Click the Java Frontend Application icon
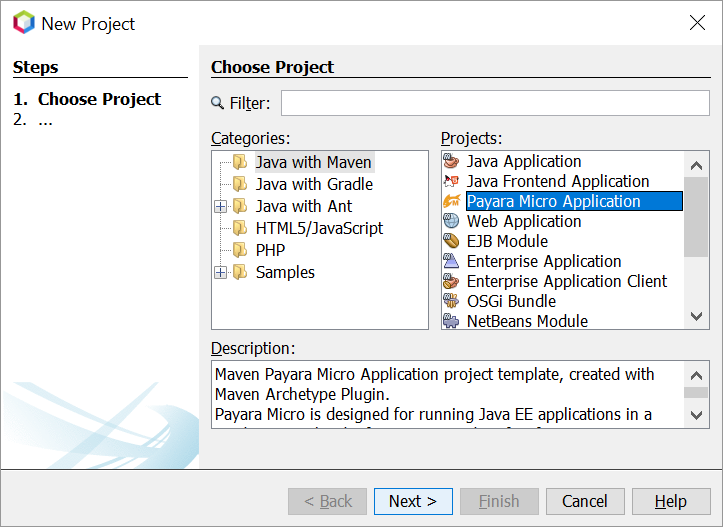 pyautogui.click(x=451, y=182)
